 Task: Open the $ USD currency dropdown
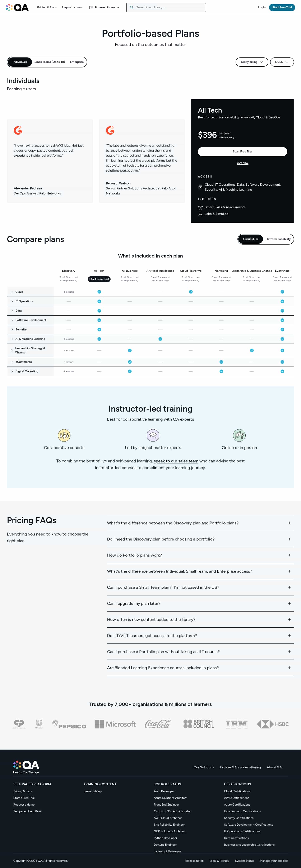point(282,62)
